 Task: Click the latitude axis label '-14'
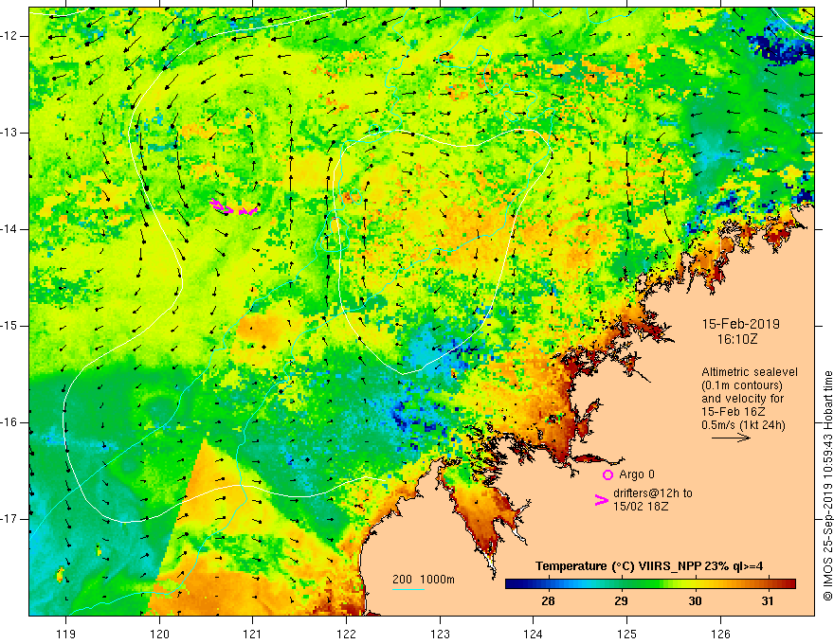pos(9,229)
